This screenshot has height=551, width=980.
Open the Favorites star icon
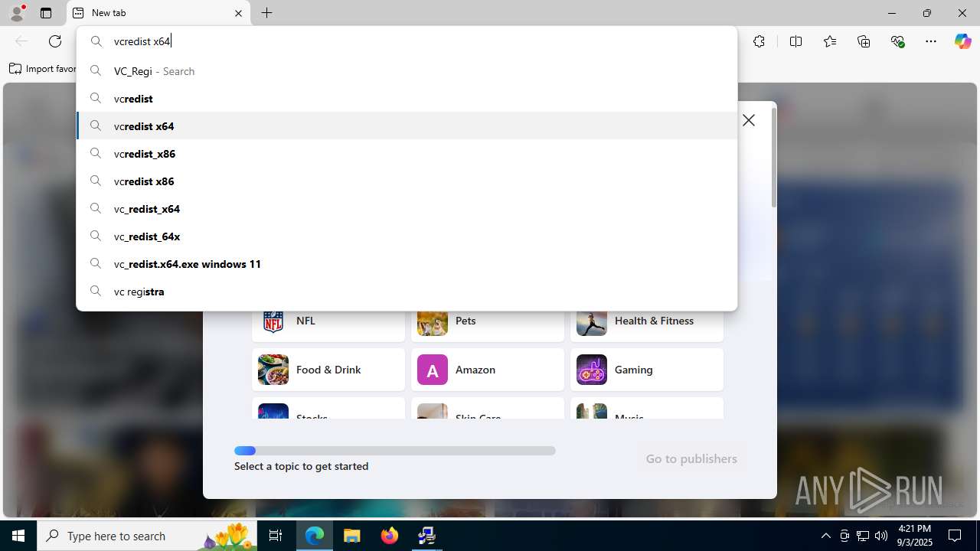[830, 41]
